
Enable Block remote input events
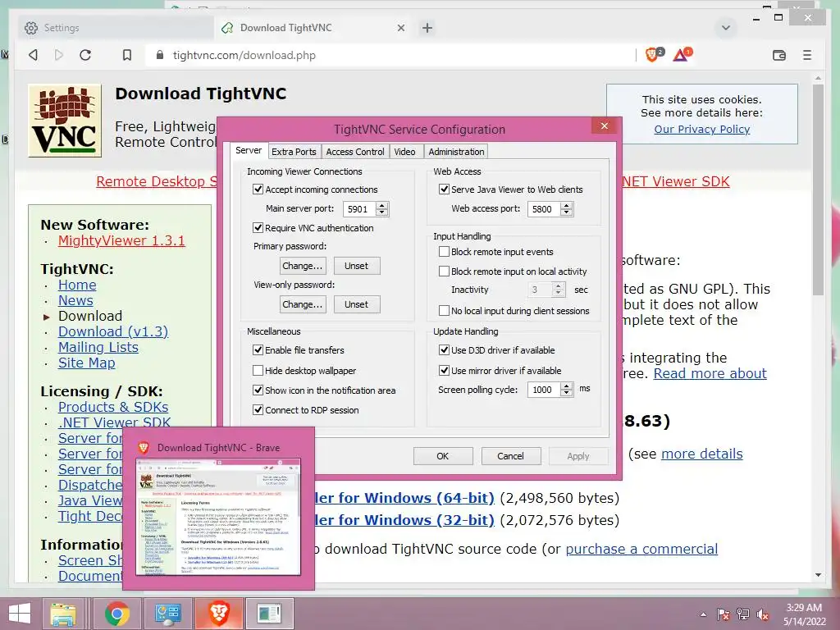point(444,252)
